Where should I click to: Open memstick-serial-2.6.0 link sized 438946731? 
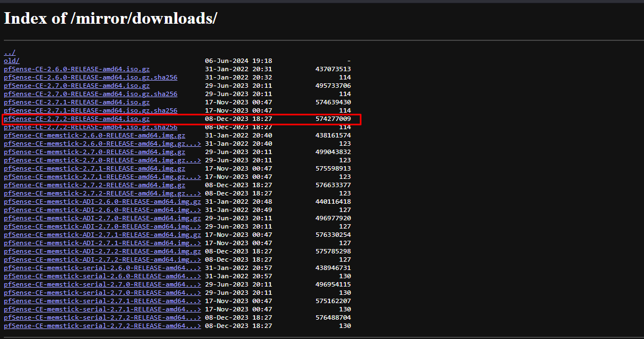pos(102,268)
